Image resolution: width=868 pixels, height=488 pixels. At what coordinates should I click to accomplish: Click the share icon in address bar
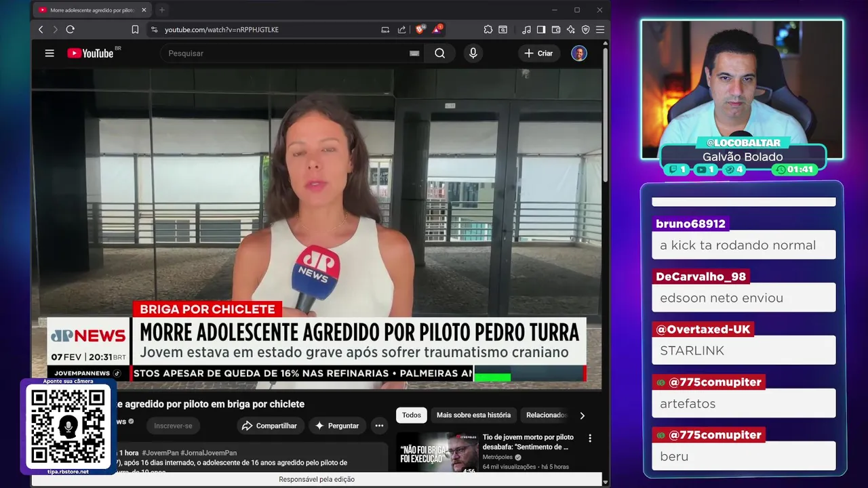401,30
